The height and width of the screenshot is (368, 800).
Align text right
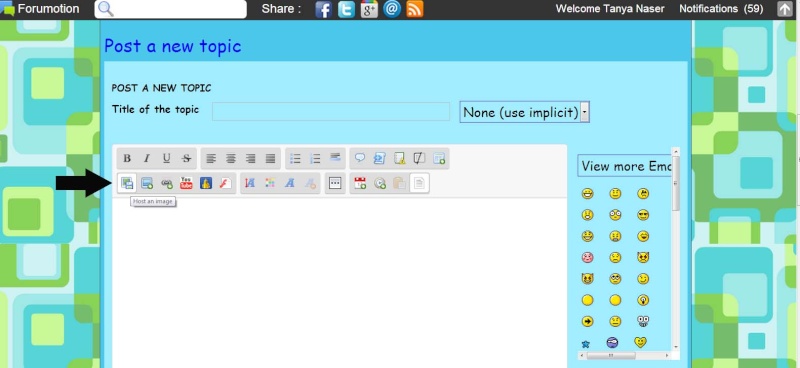click(251, 159)
